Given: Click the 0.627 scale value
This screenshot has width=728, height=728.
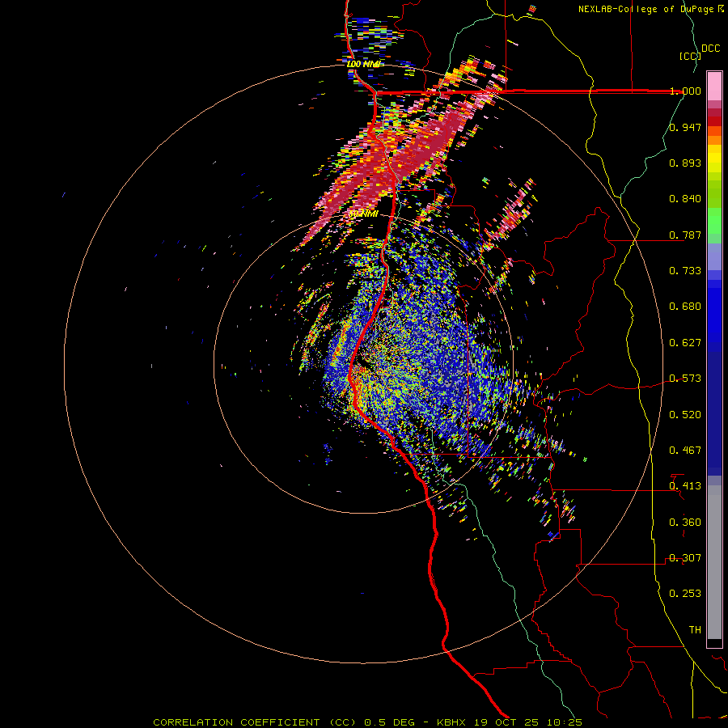Looking at the screenshot, I should [x=685, y=343].
